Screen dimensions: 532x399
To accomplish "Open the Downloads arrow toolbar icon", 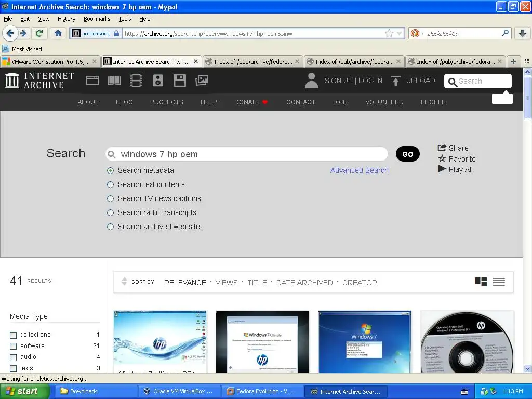I will (523, 33).
